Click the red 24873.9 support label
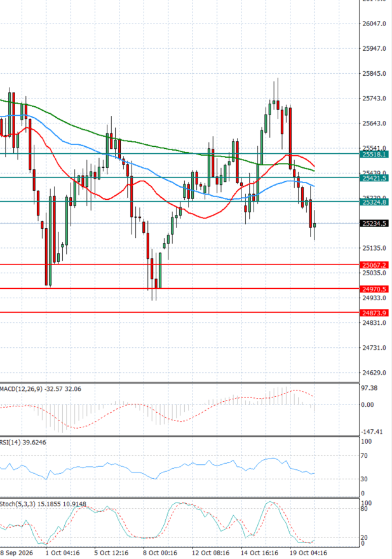This screenshot has height=559, width=392. click(x=374, y=313)
